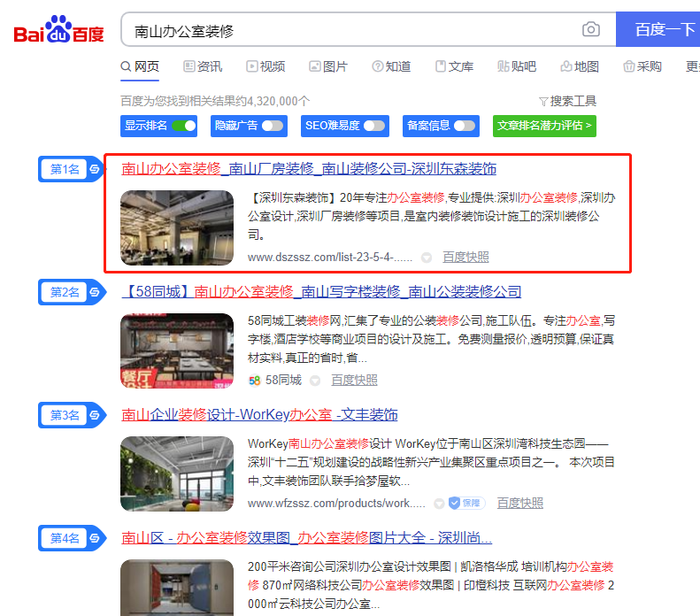Image resolution: width=700 pixels, height=616 pixels.
Task: Turn off the 显示排名 toggle
Action: pyautogui.click(x=184, y=126)
